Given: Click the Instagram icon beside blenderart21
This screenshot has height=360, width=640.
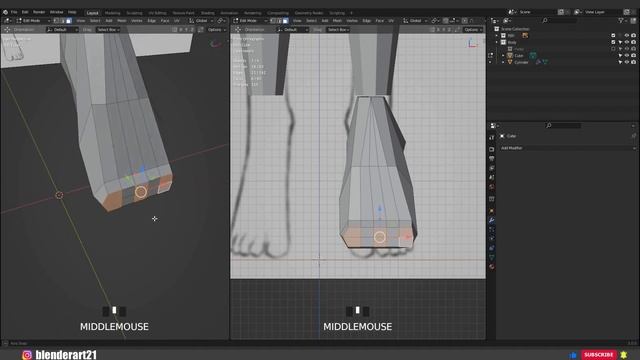Looking at the screenshot, I should 27,355.
